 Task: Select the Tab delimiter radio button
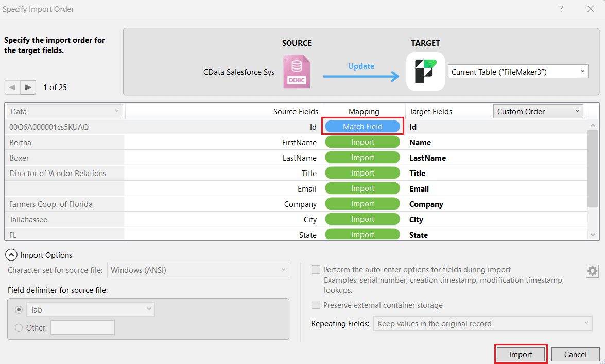pos(19,309)
